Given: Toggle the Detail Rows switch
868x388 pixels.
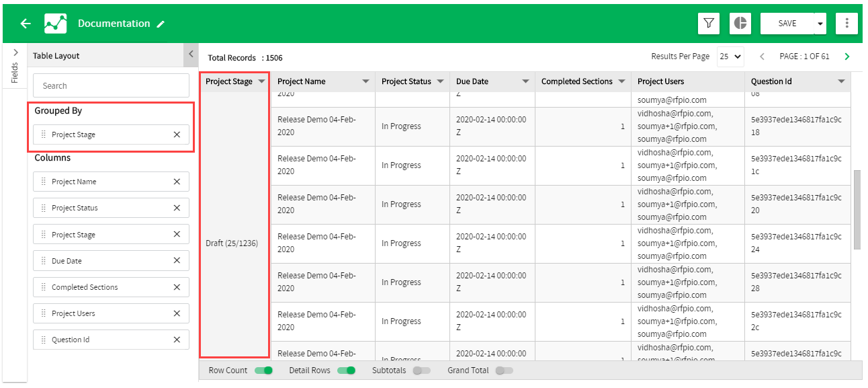Looking at the screenshot, I should (346, 371).
